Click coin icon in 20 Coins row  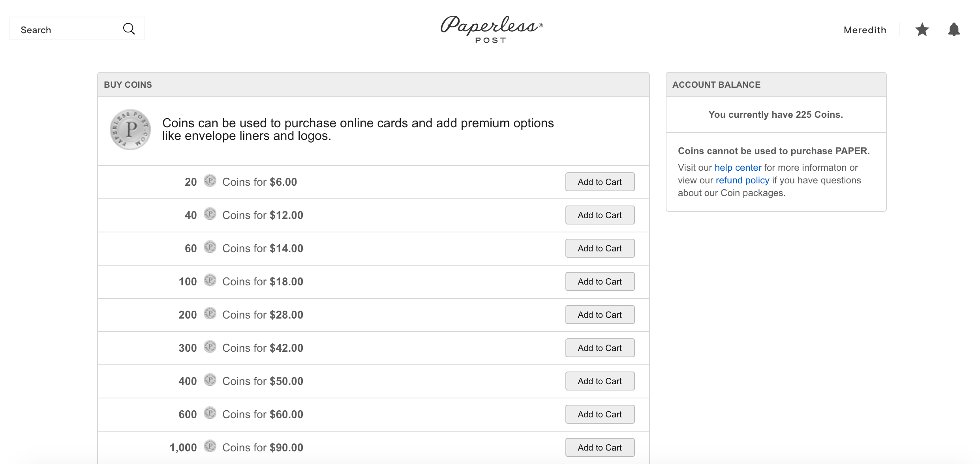click(210, 181)
